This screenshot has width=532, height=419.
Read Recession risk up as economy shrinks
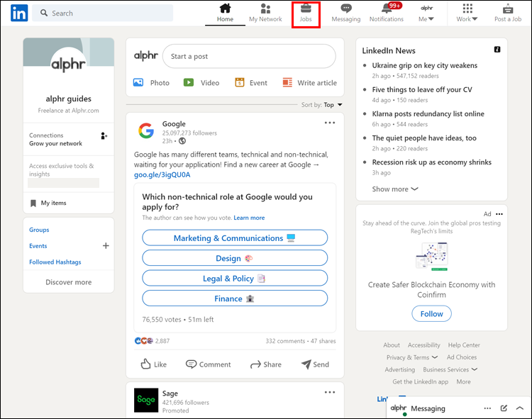tap(431, 162)
